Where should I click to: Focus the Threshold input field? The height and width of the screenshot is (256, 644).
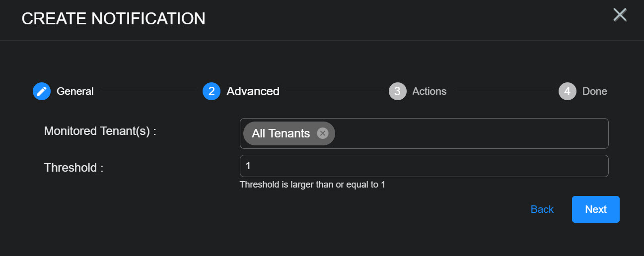coord(424,166)
